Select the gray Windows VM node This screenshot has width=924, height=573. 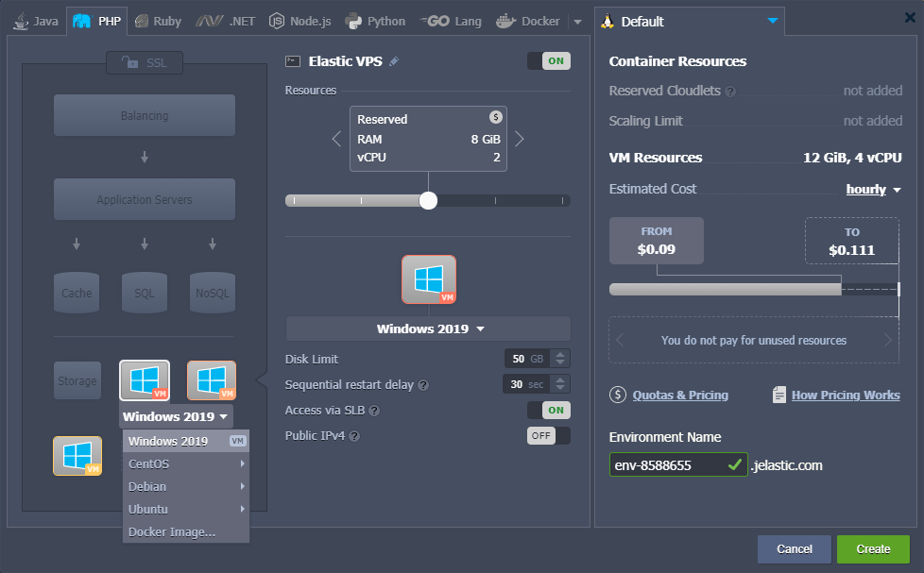coord(145,380)
